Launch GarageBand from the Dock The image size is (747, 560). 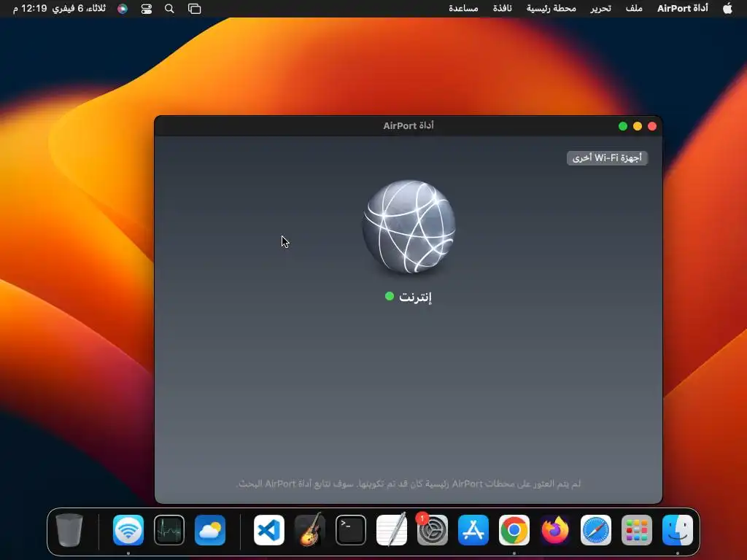click(309, 530)
